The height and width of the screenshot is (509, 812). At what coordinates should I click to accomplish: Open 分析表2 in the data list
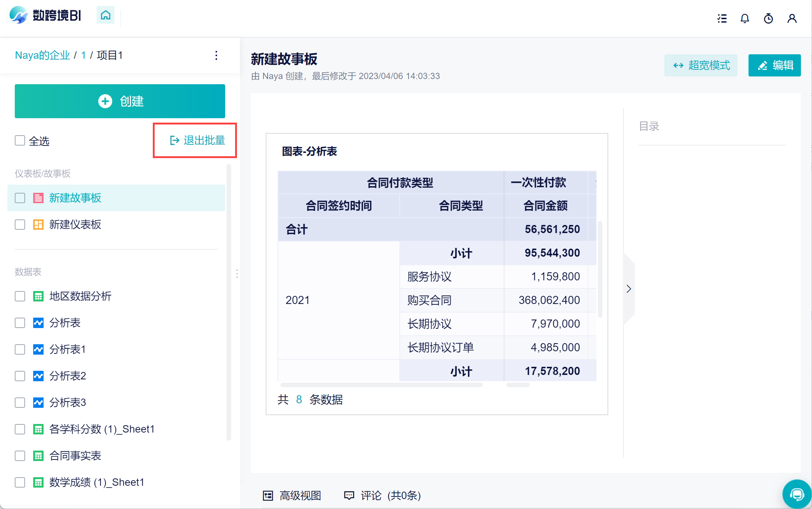68,376
